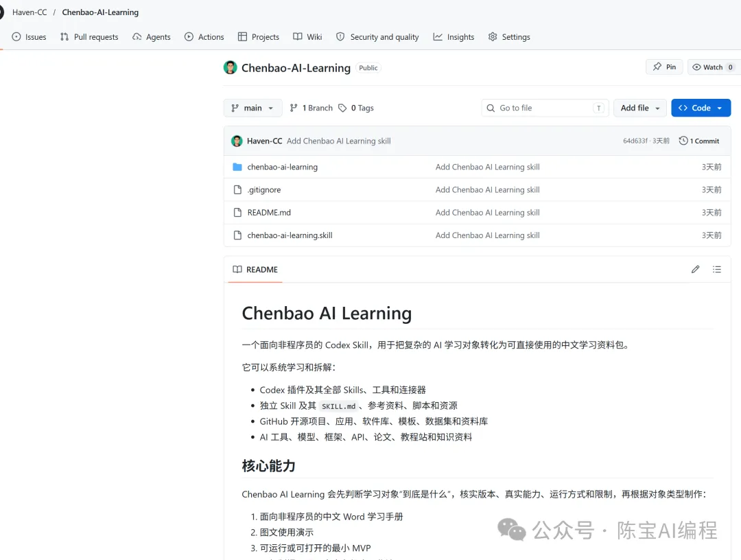Click the 3天前 timestamp in the README.md row
Image resolution: width=741 pixels, height=560 pixels.
[711, 213]
